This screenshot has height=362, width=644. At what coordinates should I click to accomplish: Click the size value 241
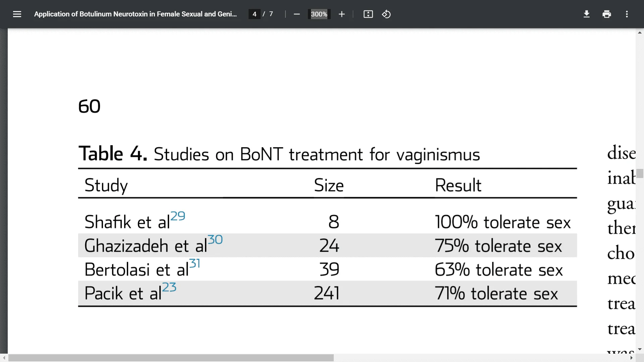327,293
